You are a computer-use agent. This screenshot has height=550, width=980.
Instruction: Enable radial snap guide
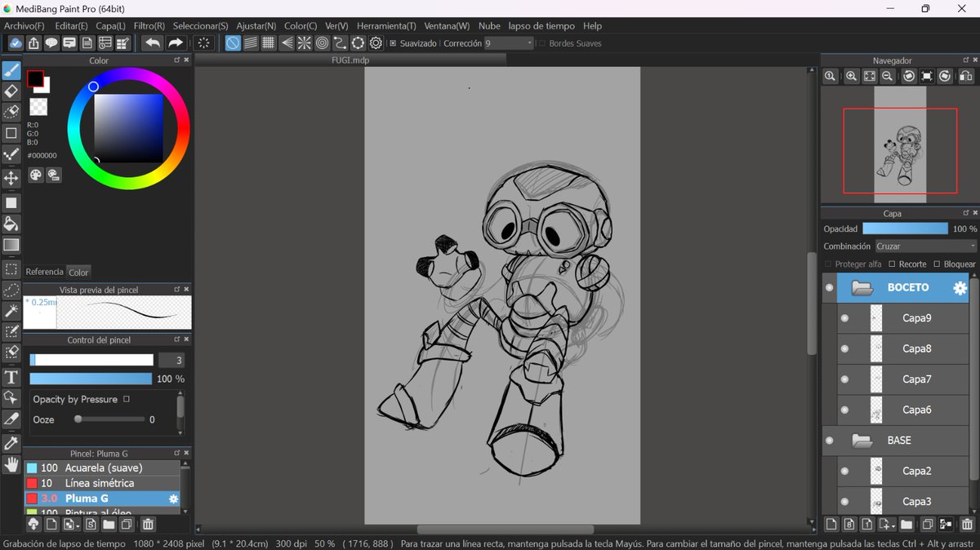tap(305, 43)
